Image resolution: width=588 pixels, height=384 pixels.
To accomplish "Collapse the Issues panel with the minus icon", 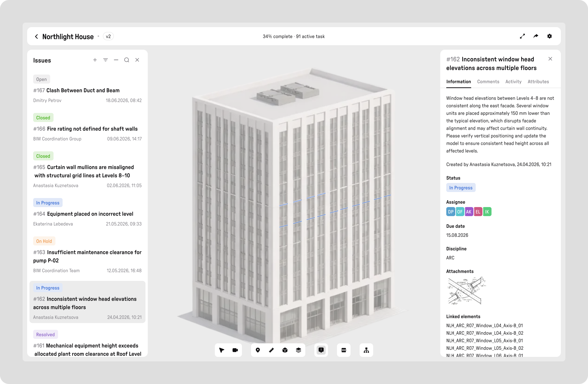I will point(116,60).
